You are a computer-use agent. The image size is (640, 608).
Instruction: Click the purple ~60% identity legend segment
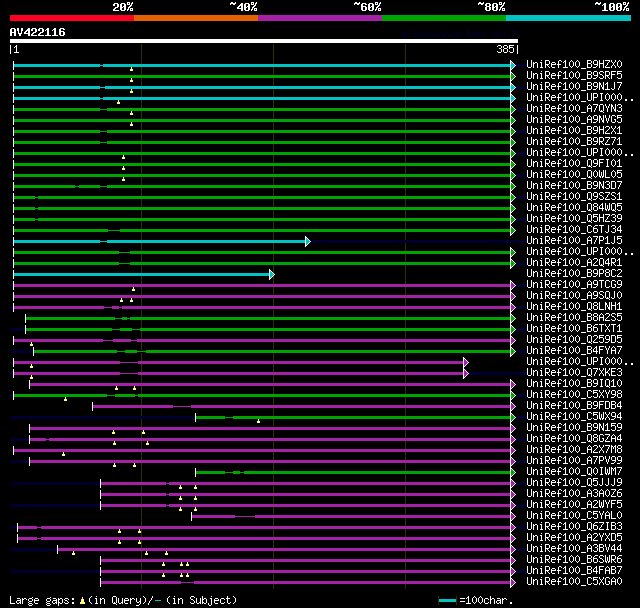[320, 18]
